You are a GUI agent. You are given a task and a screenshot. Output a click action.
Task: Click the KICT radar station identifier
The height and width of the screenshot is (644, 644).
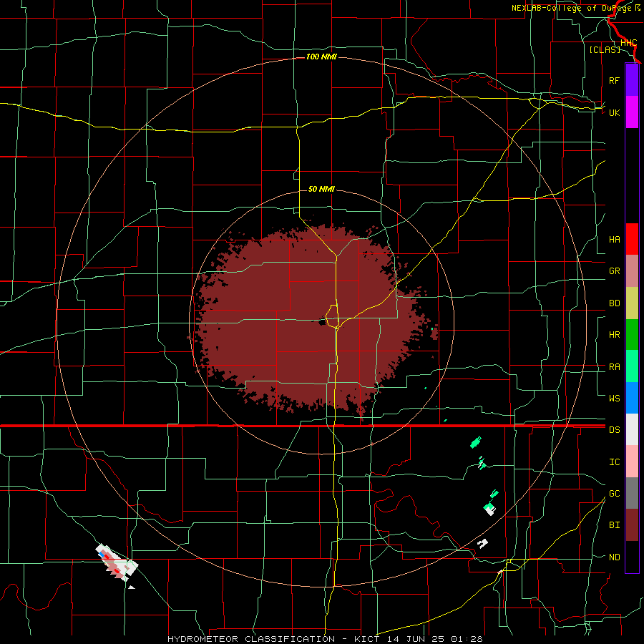pos(366,639)
